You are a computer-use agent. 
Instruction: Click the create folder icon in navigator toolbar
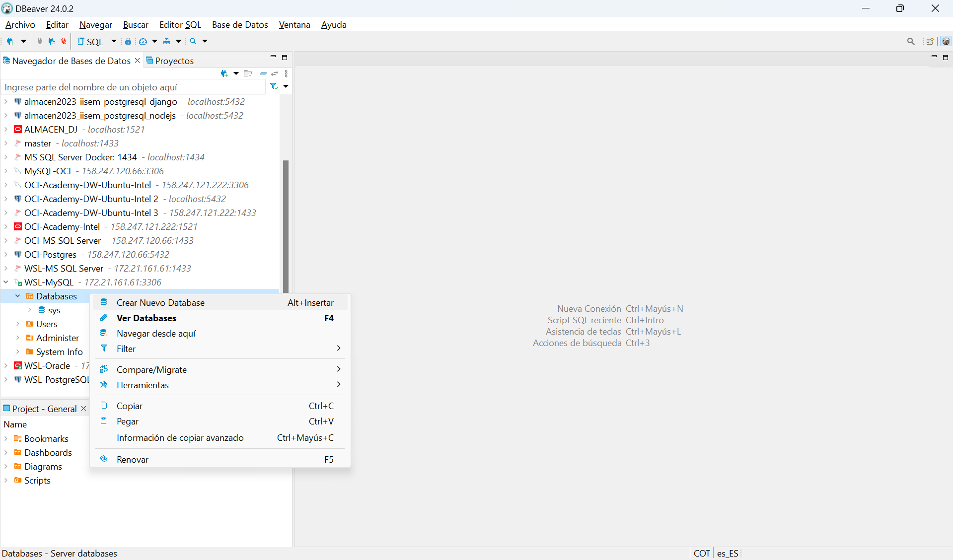click(248, 73)
